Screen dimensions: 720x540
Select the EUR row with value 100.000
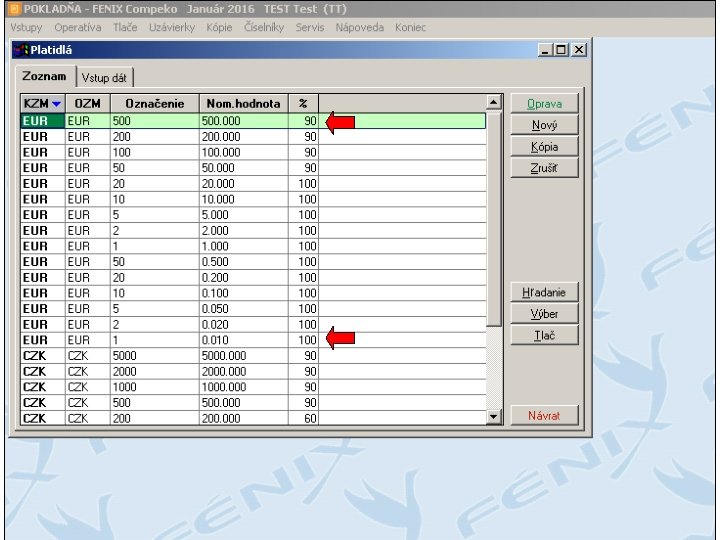coord(253,152)
